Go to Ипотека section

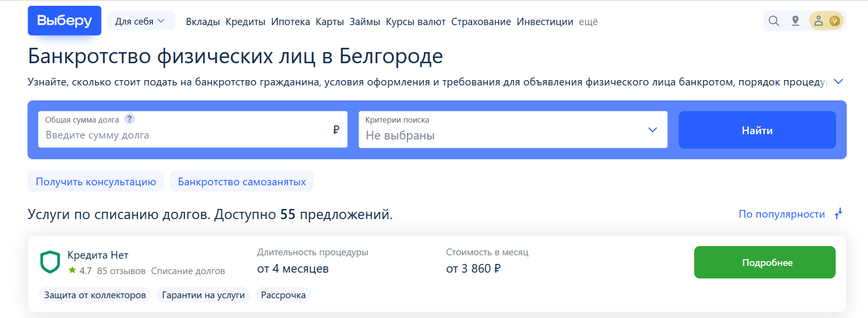(x=291, y=22)
